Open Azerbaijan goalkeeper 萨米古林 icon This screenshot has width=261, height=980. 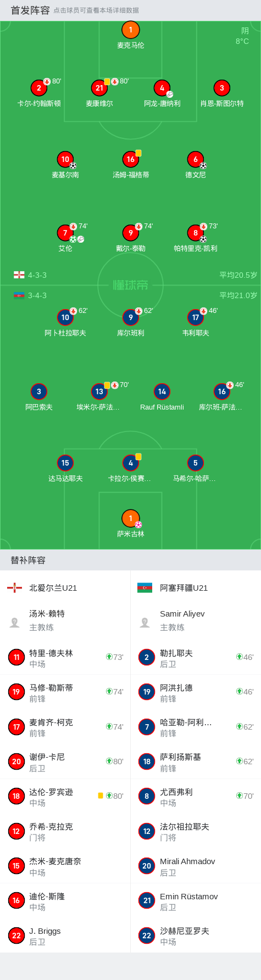pyautogui.click(x=130, y=518)
